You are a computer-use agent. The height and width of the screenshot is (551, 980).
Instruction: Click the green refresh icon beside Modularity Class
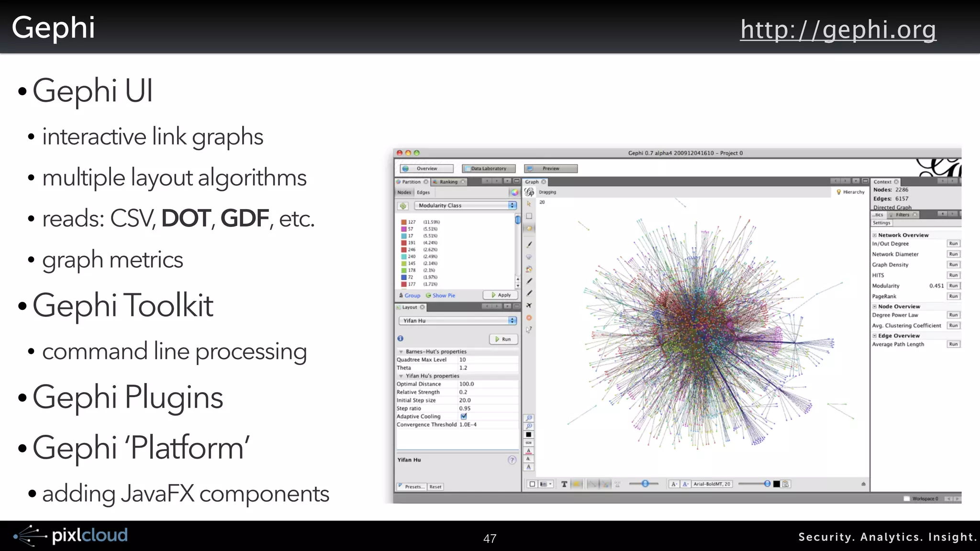coord(403,206)
